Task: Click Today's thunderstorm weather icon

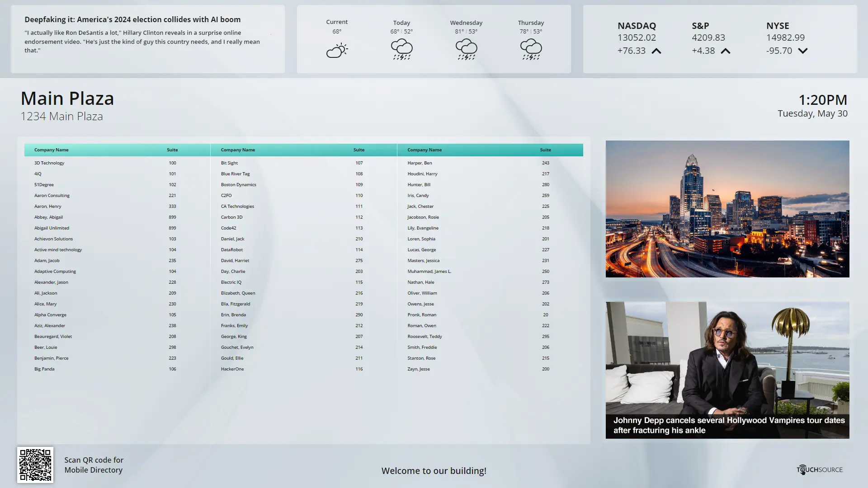Action: pyautogui.click(x=401, y=49)
